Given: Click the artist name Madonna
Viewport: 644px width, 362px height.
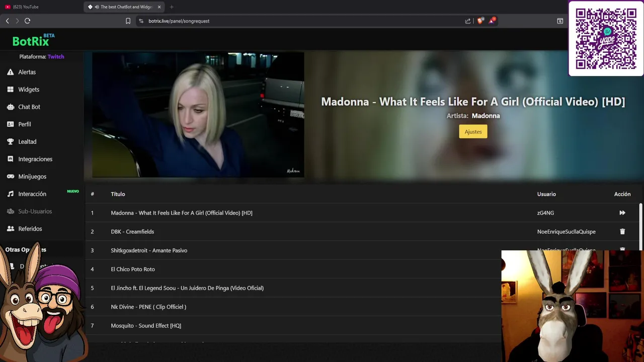Looking at the screenshot, I should pos(486,116).
